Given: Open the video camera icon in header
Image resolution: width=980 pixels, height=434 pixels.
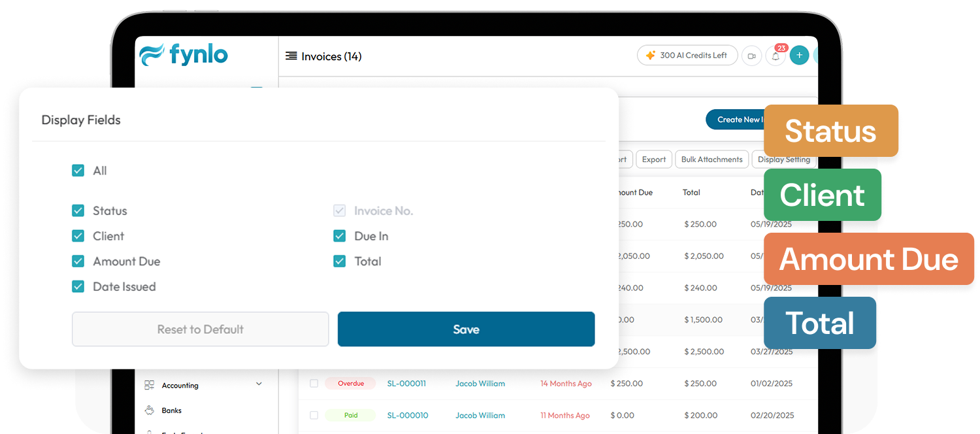Looking at the screenshot, I should [x=751, y=56].
